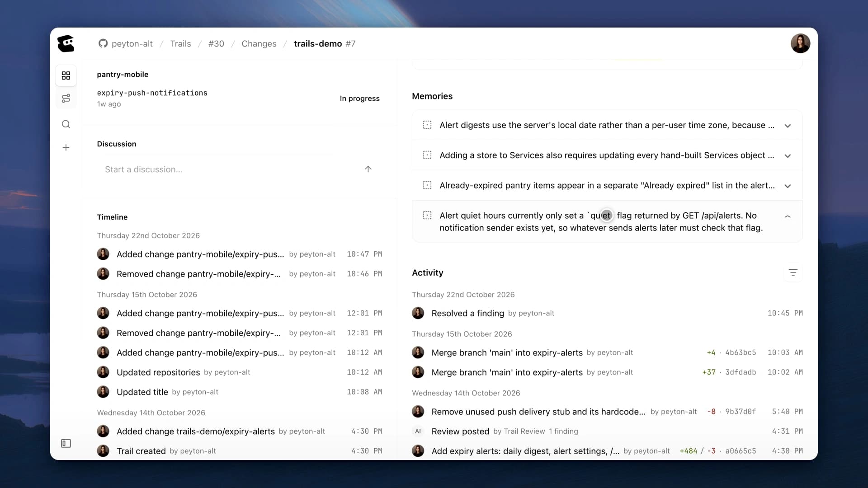This screenshot has width=868, height=488.
Task: Open the trails route icon in sidebar
Action: click(x=66, y=99)
